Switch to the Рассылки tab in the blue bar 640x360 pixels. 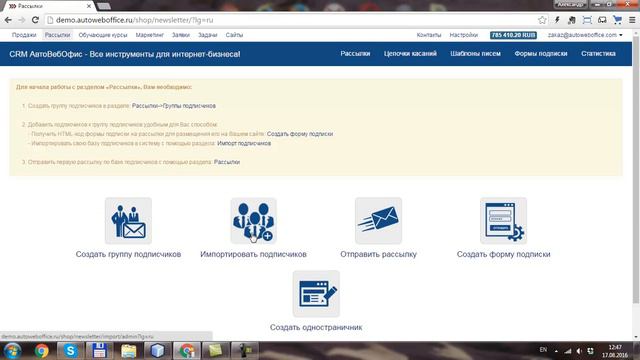356,53
